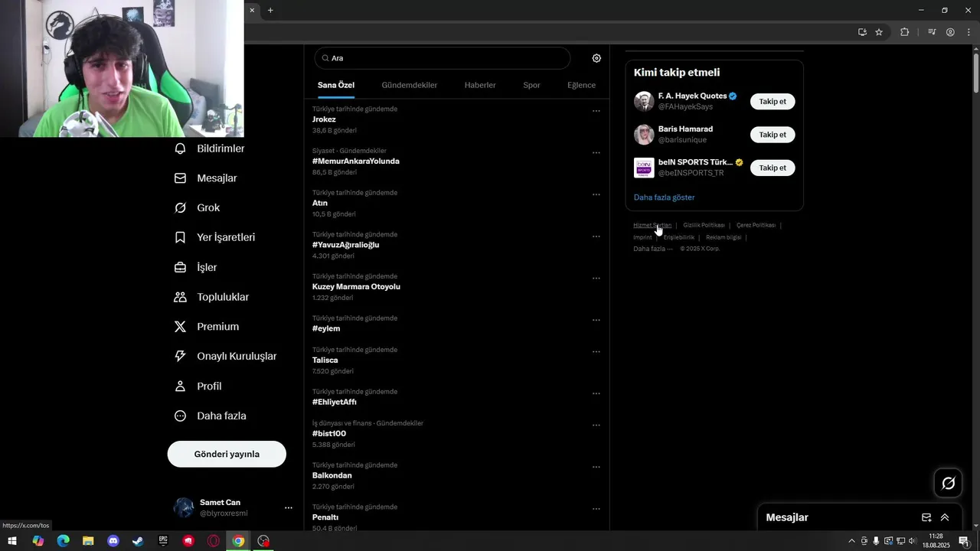This screenshot has width=980, height=551.
Task: Open Chrome extensions puzzle icon
Action: tap(905, 32)
